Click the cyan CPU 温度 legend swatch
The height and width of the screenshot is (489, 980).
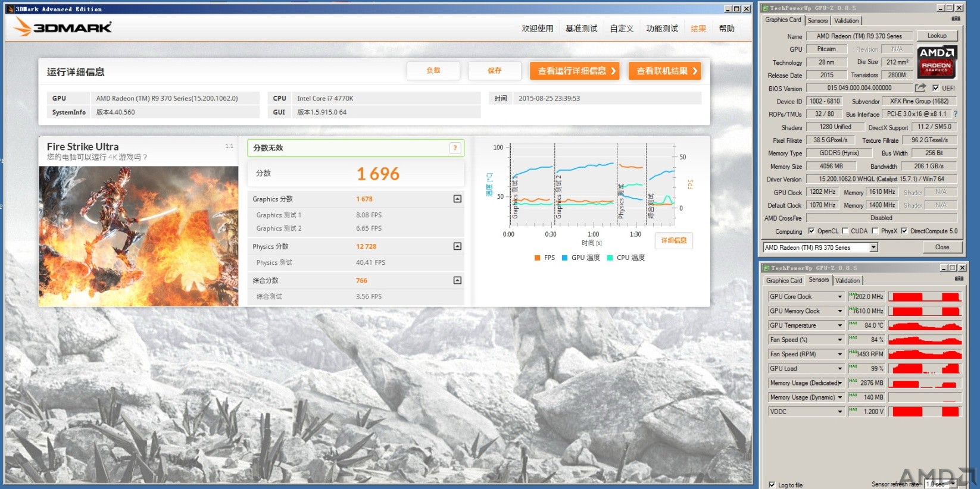[x=610, y=258]
